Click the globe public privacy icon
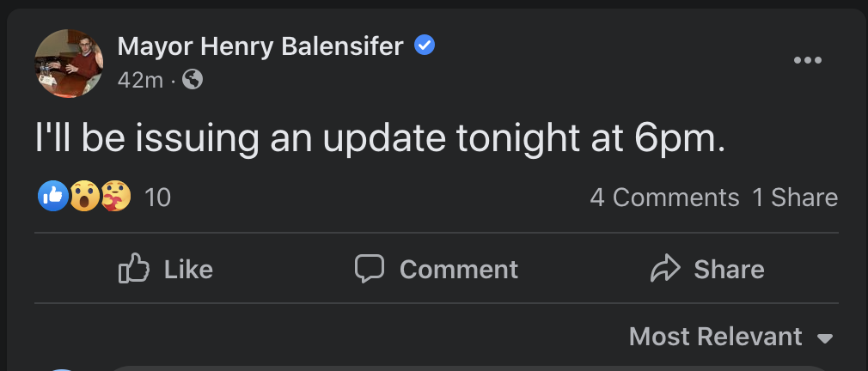The image size is (868, 371). click(193, 80)
